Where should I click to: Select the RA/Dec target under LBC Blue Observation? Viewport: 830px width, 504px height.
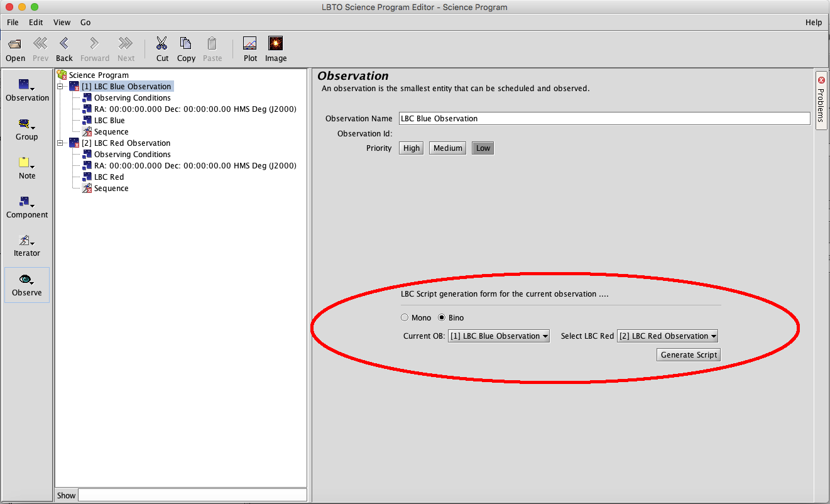coord(195,109)
